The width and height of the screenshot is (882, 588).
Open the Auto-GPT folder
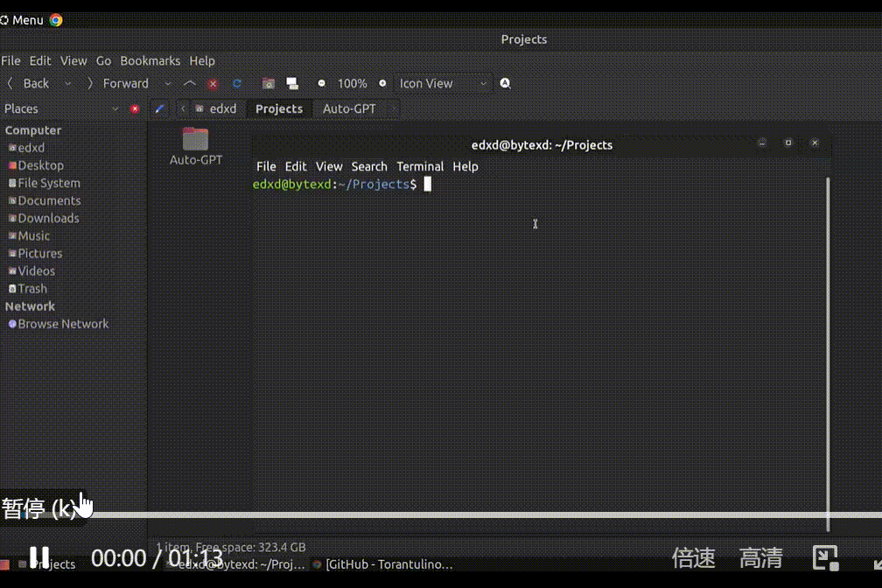click(195, 140)
